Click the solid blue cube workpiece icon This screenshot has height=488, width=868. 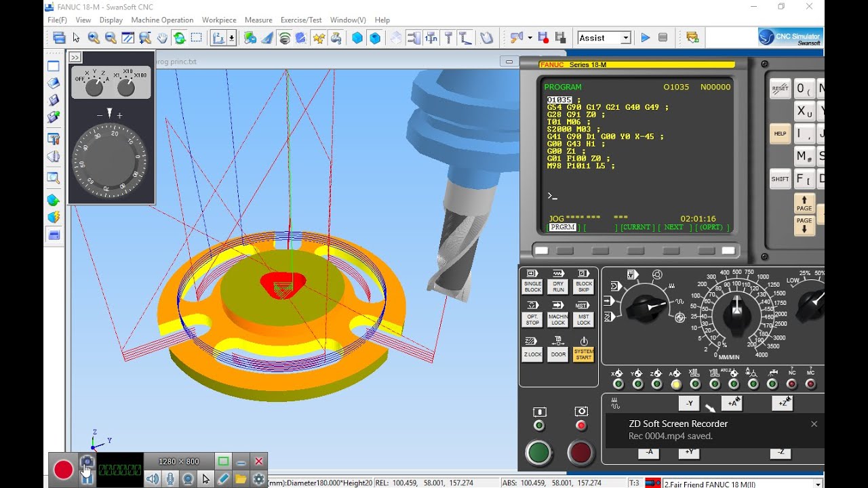point(357,38)
